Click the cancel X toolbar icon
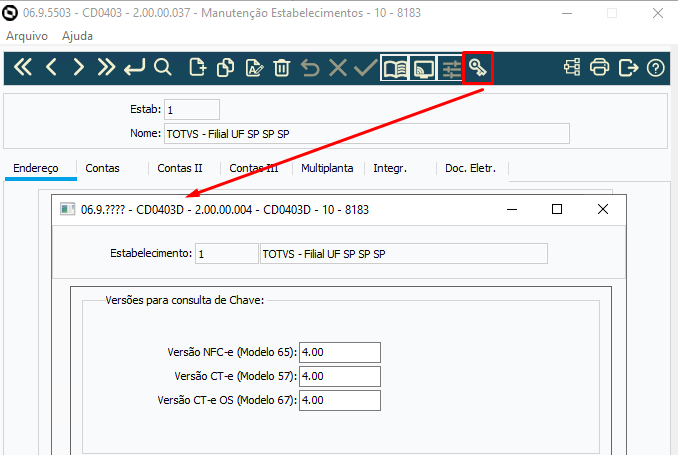Viewport: 678px width, 455px height. tap(338, 68)
